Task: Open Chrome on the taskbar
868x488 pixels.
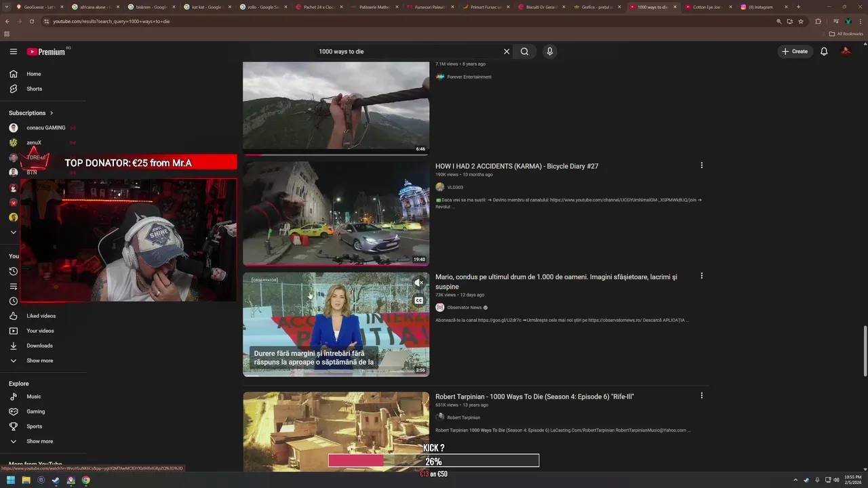Action: (85, 480)
